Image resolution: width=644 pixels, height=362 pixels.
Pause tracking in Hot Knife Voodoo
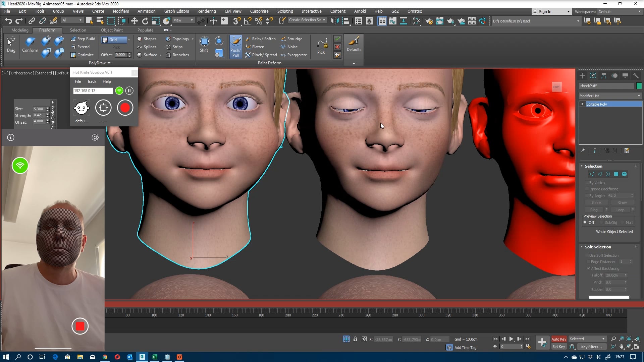pyautogui.click(x=129, y=90)
